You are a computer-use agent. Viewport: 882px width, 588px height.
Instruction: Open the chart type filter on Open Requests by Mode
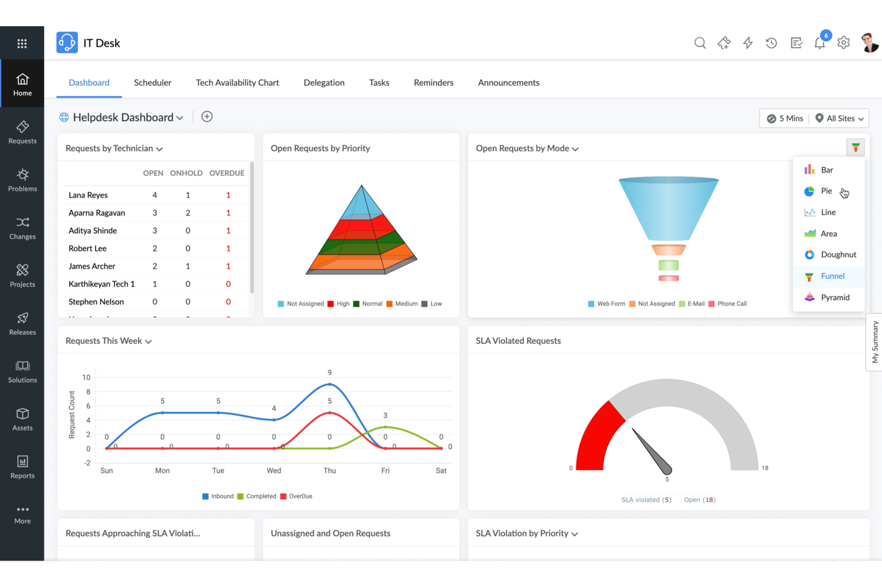856,147
